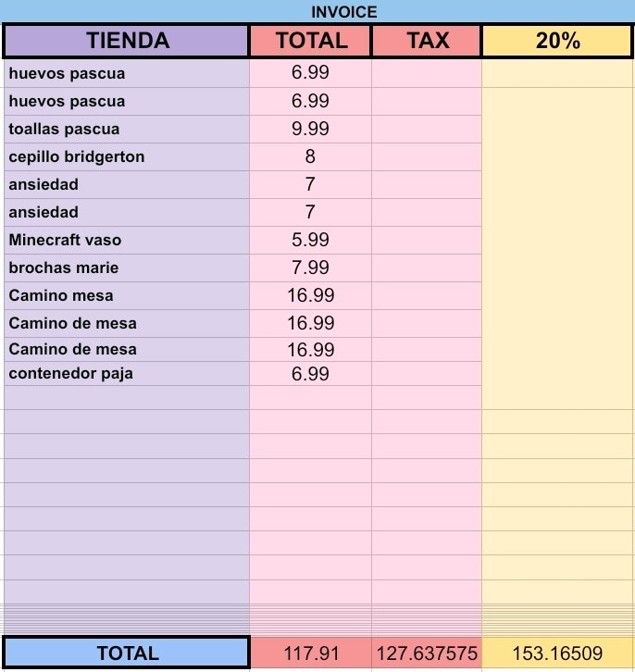
Task: Select the 20% header cell
Action: 557,41
